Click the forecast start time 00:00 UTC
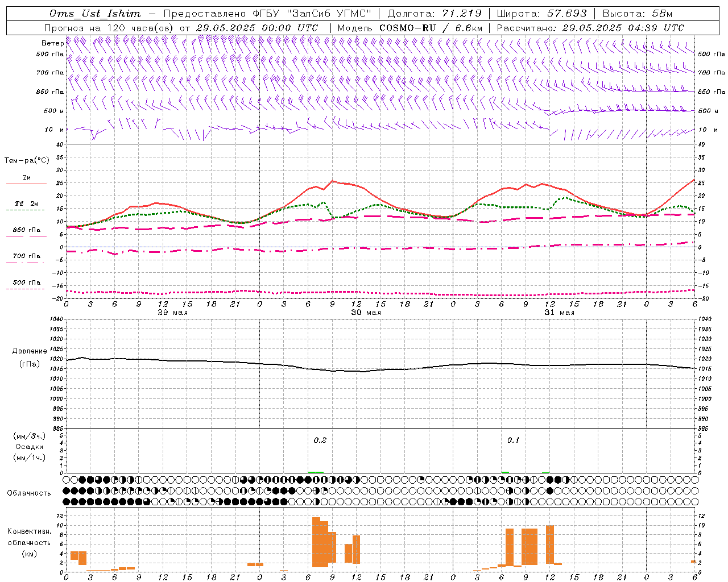 [294, 28]
